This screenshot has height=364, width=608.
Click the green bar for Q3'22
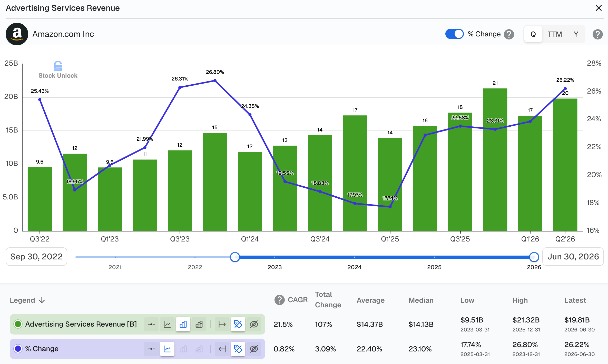pos(40,199)
